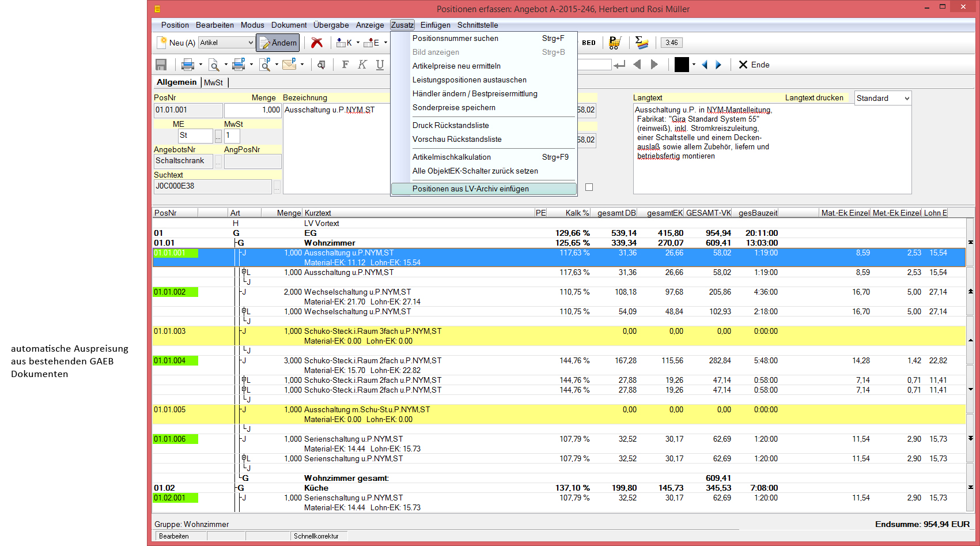The width and height of the screenshot is (980, 546).
Task: Open the Einfügen menu
Action: [436, 25]
